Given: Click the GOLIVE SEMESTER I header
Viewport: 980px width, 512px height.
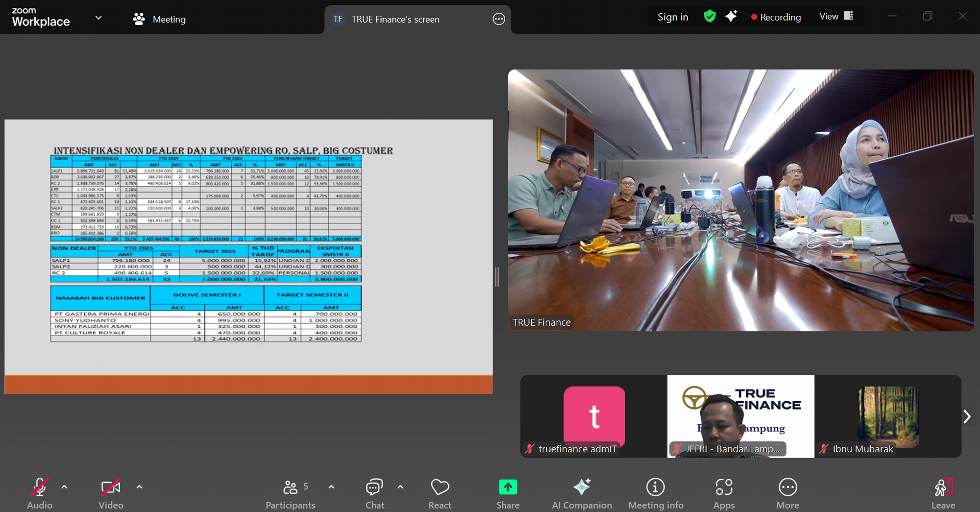Looking at the screenshot, I should click(x=207, y=295).
